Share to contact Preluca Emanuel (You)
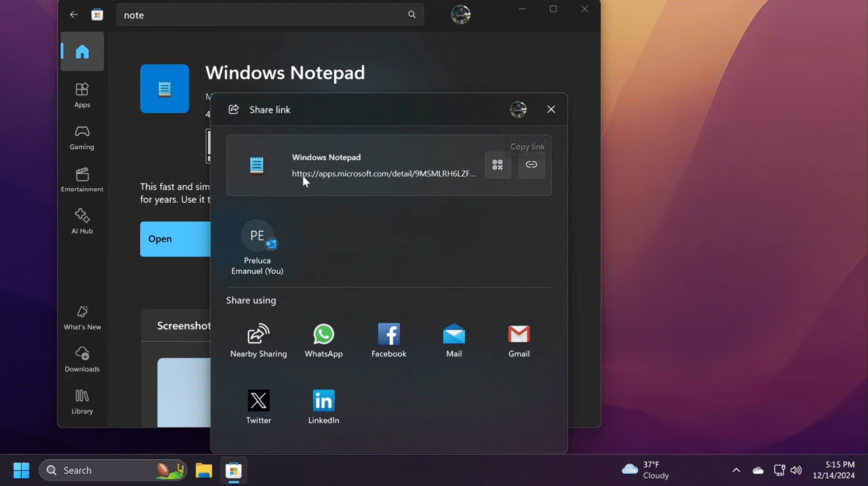The width and height of the screenshot is (868, 486). [x=257, y=248]
